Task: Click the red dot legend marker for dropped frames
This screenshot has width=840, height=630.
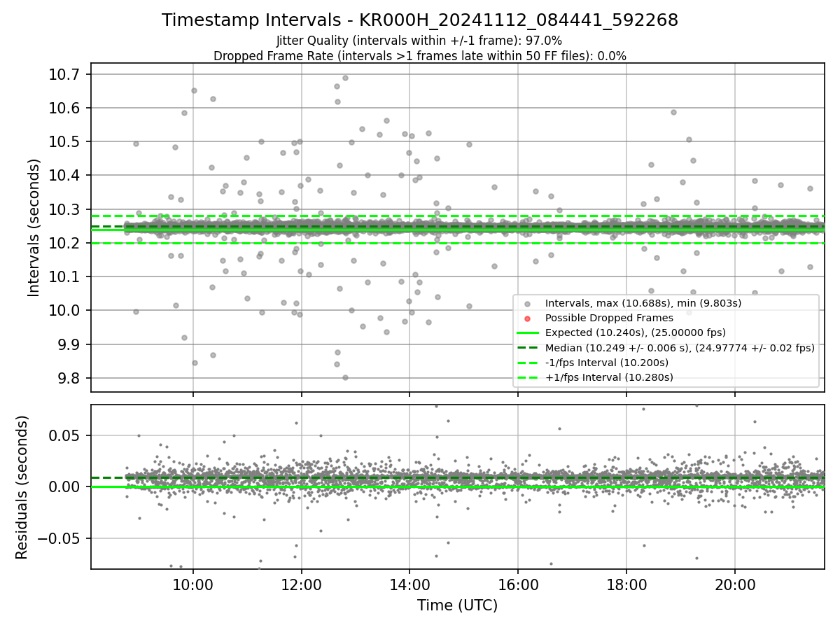Action: (x=528, y=318)
